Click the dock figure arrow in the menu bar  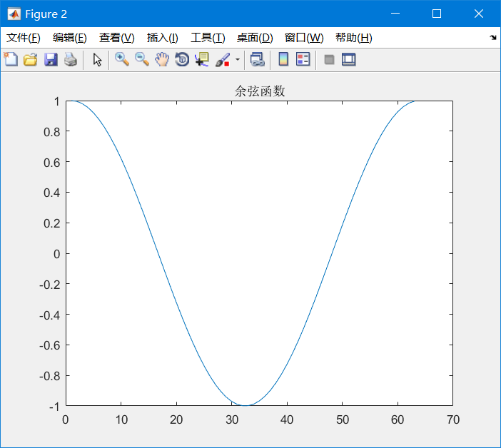pos(493,38)
